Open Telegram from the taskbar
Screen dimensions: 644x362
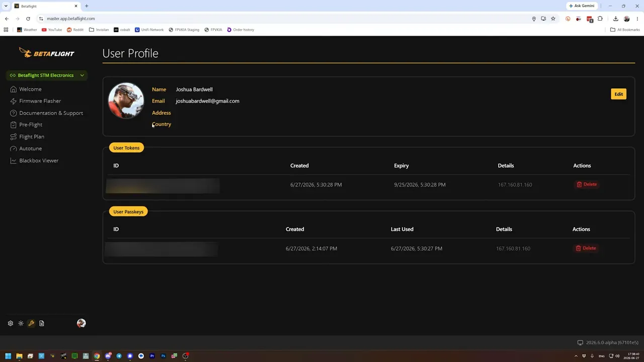tap(119, 356)
